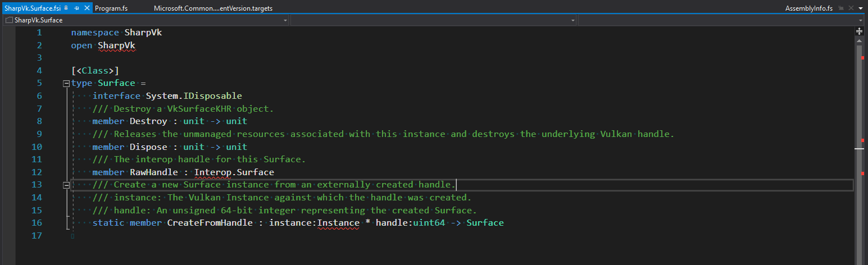Viewport: 868px width, 265px height.
Task: Close the SharpVk.Surface.fsi tab
Action: [87, 8]
